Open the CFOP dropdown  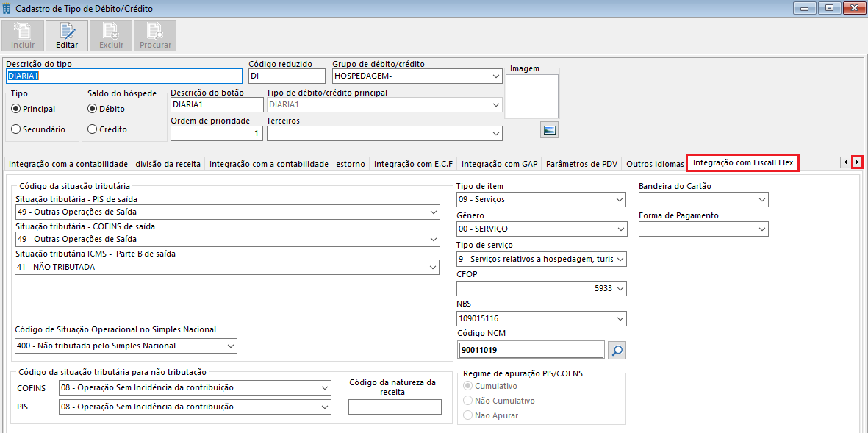tap(620, 288)
